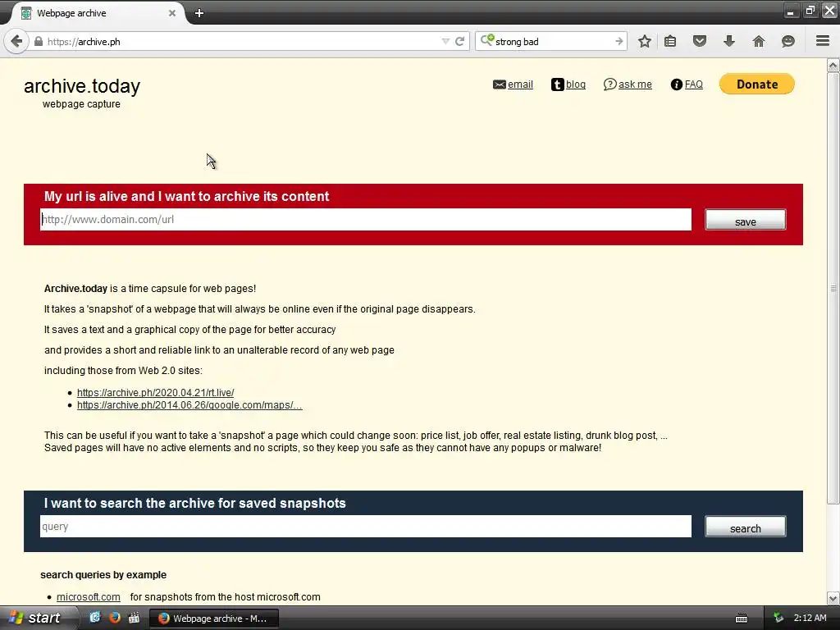Click the 'strong bad' search box

click(552, 41)
